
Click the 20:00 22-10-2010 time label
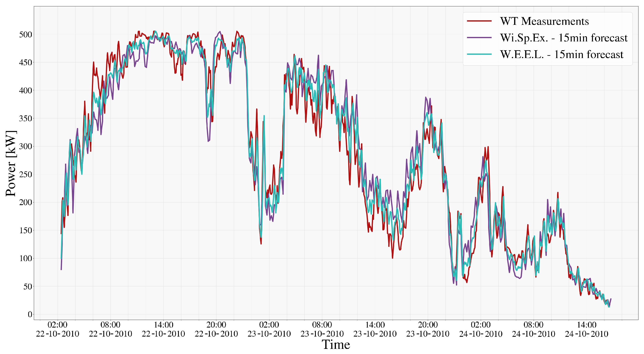pyautogui.click(x=216, y=329)
